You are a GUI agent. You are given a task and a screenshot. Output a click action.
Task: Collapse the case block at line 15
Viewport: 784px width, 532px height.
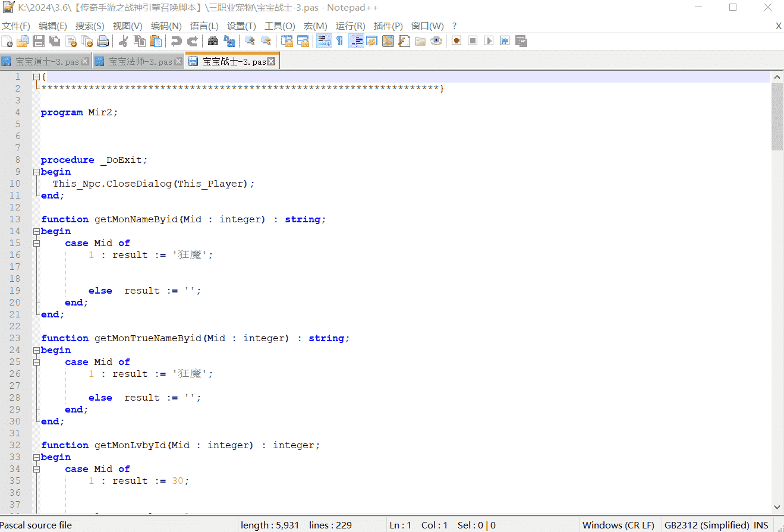[x=36, y=243]
